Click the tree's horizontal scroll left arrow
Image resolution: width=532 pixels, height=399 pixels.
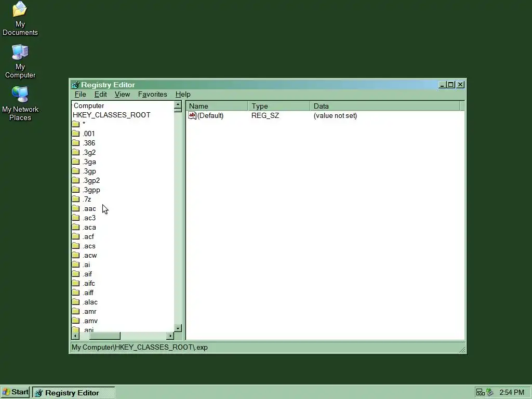point(75,336)
